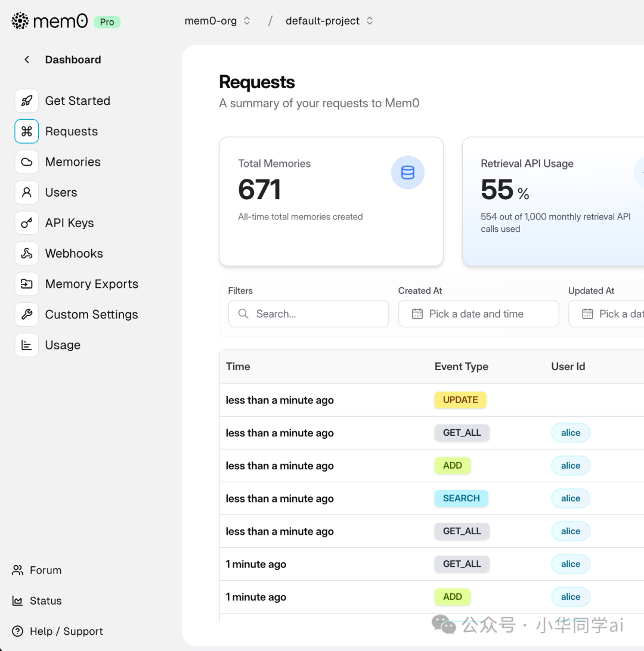Open the Usage page

click(x=63, y=345)
